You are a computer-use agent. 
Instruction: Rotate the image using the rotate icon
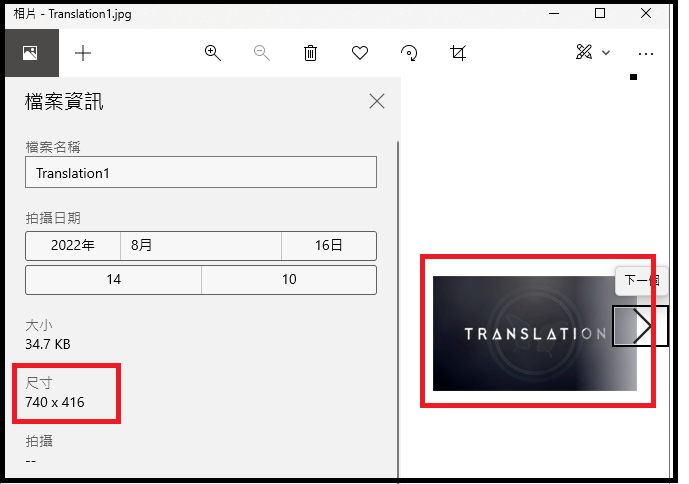tap(409, 53)
